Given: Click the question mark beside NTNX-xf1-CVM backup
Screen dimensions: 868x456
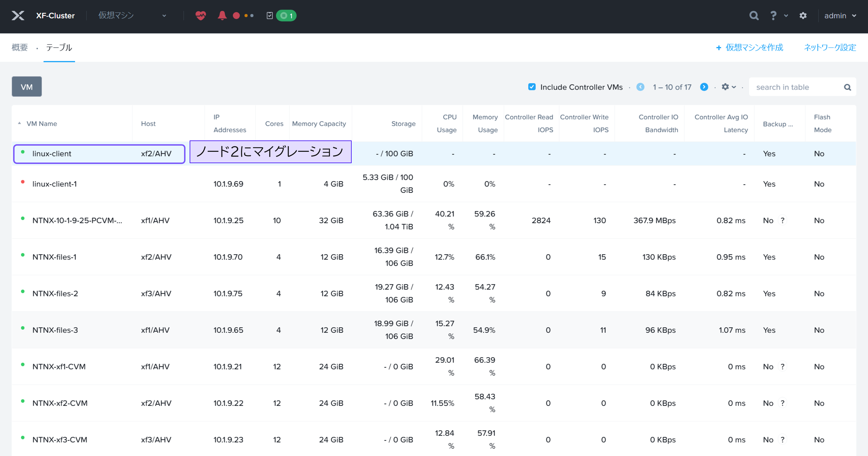Looking at the screenshot, I should [782, 366].
